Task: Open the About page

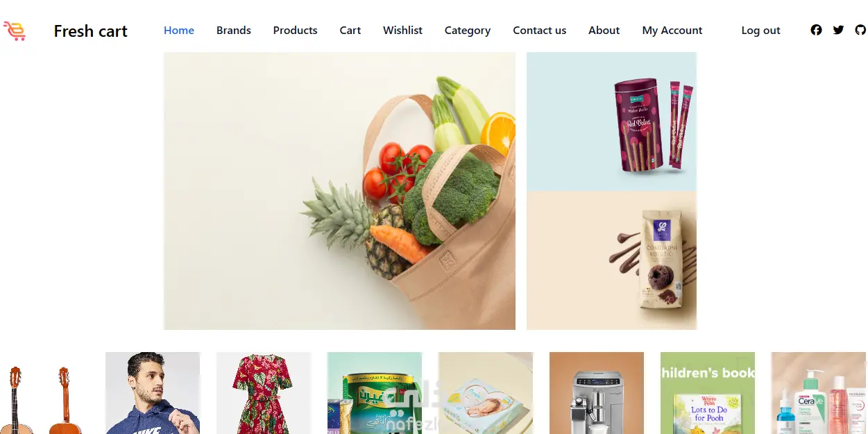Action: 604,31
